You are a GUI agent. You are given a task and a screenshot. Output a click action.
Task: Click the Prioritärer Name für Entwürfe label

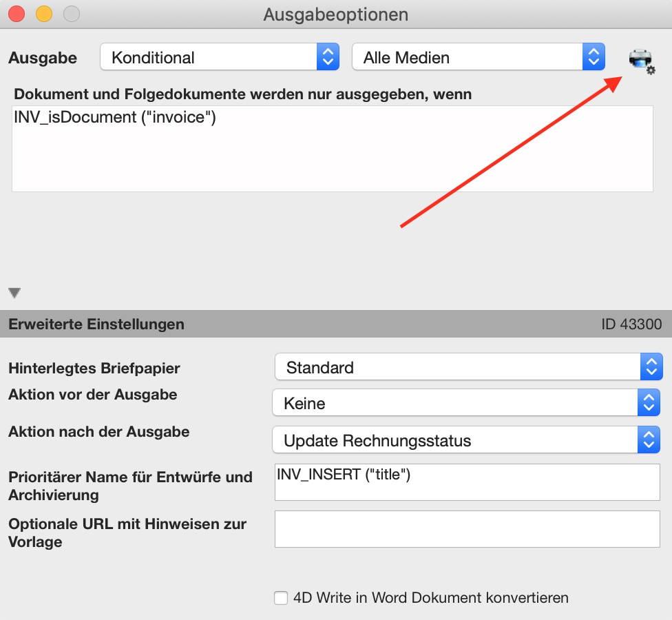[130, 486]
